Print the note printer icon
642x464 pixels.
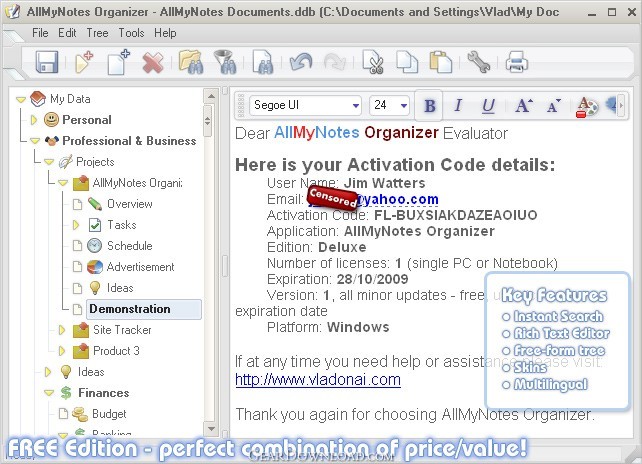click(x=516, y=62)
